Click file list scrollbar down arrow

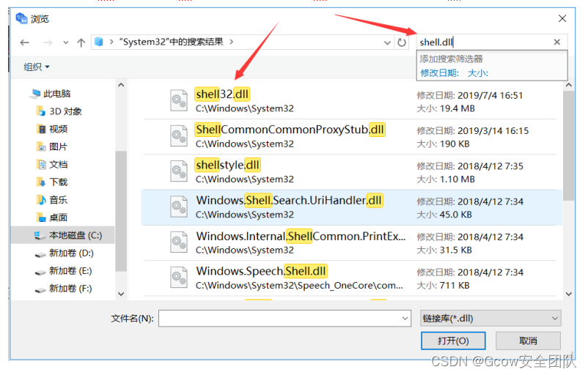tap(568, 294)
